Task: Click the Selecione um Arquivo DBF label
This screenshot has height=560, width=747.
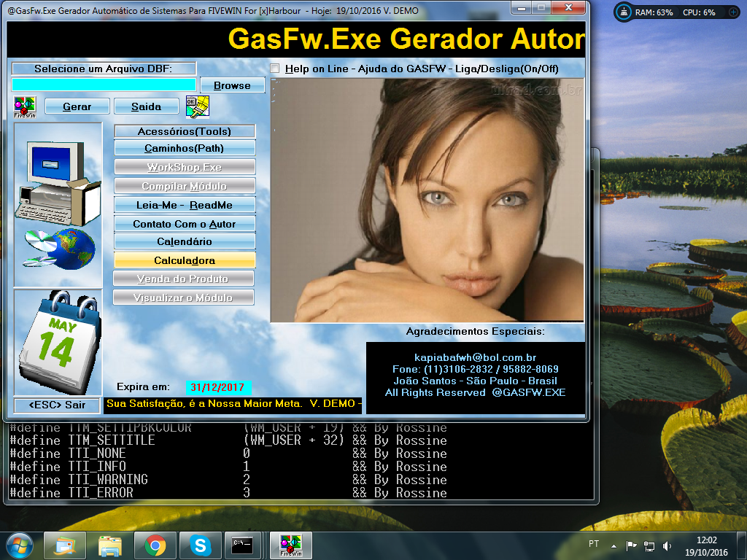Action: pyautogui.click(x=104, y=69)
